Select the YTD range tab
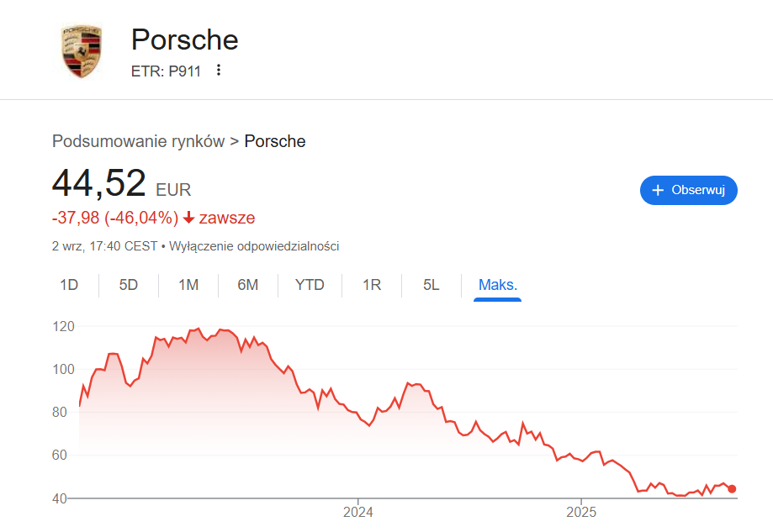This screenshot has width=773, height=532. (x=310, y=285)
